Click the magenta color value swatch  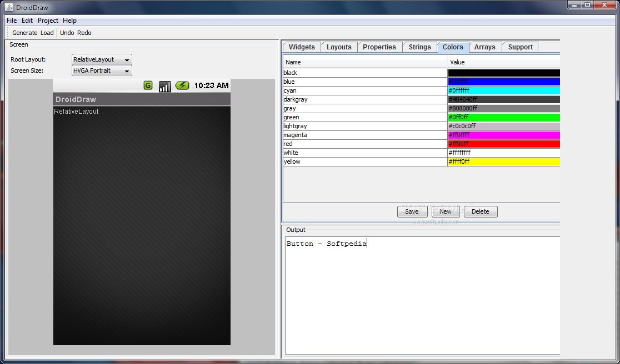pyautogui.click(x=504, y=135)
